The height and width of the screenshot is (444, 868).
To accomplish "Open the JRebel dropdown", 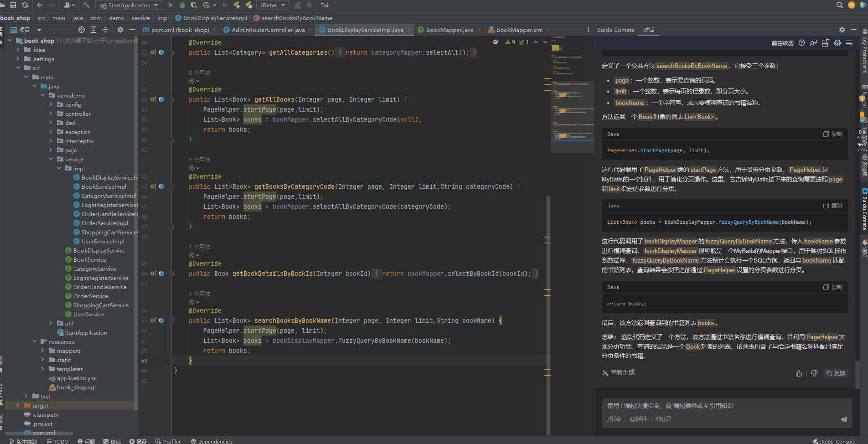I will (x=273, y=5).
